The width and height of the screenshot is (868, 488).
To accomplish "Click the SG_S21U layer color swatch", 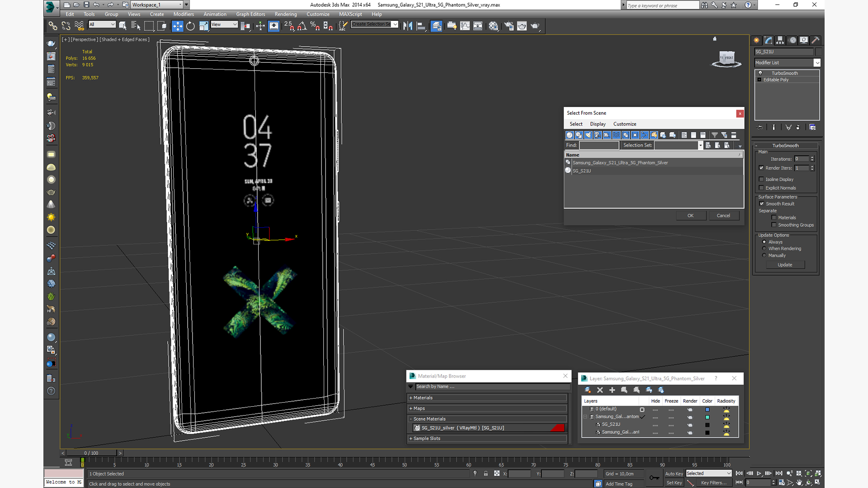I will pyautogui.click(x=707, y=425).
